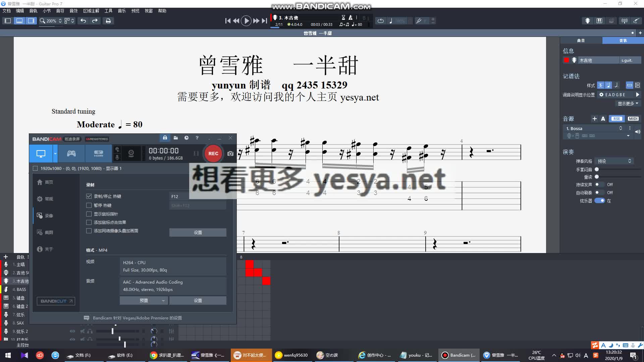Toggle 自动刷奏 switch

tap(599, 192)
